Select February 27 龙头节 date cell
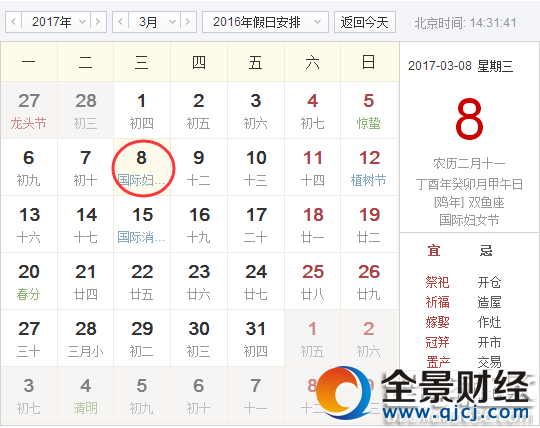This screenshot has width=540, height=428. (29, 111)
